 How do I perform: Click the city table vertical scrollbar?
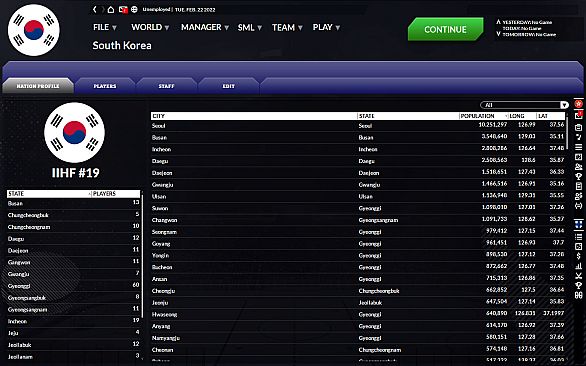pos(567,133)
